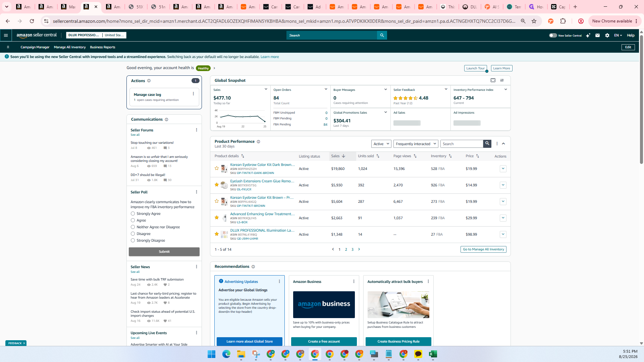The image size is (644, 362).
Task: Click the Product Performance search field
Action: tap(462, 144)
